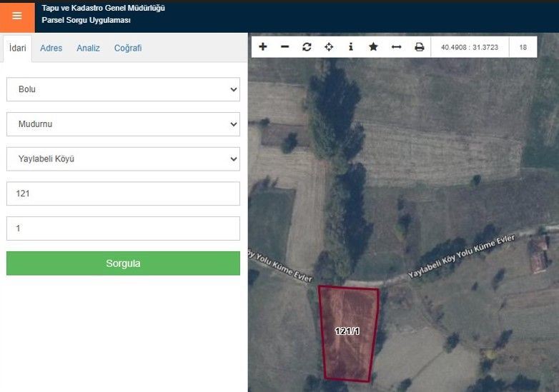Click the parcel number field containing 1
The image size is (559, 392).
tap(123, 228)
